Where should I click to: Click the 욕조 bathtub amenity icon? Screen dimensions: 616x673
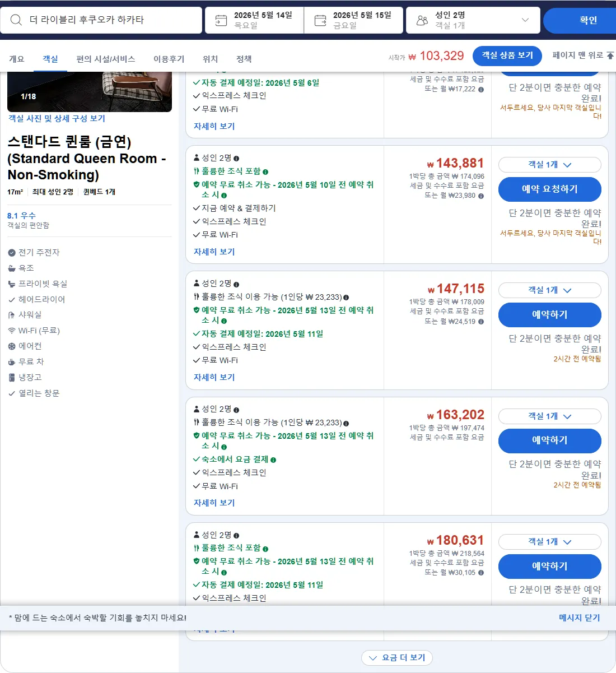tap(12, 268)
